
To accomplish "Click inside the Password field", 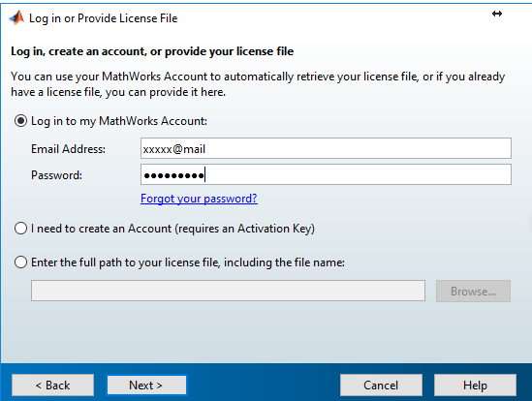I will [x=326, y=174].
